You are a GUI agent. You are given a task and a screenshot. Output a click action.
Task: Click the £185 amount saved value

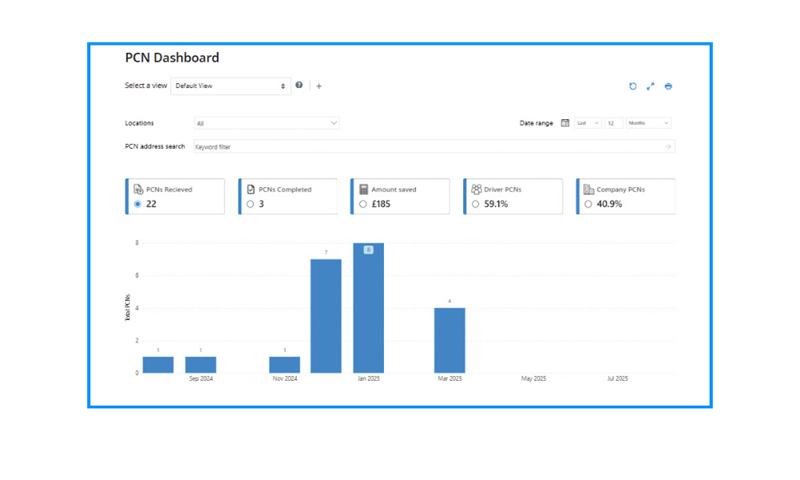point(381,204)
